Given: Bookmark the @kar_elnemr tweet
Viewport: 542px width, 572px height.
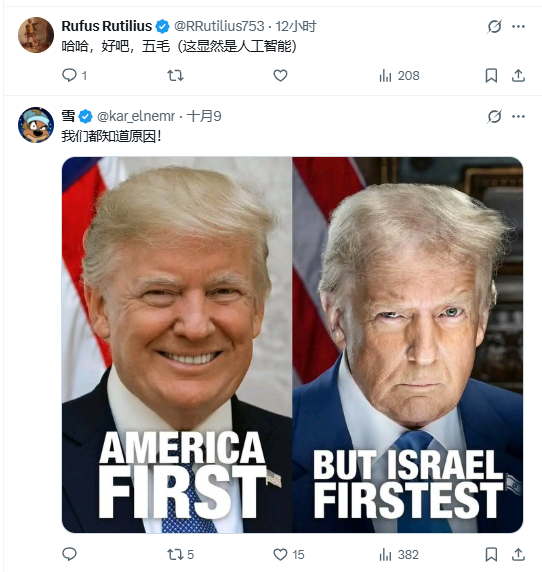Looking at the screenshot, I should pyautogui.click(x=491, y=554).
